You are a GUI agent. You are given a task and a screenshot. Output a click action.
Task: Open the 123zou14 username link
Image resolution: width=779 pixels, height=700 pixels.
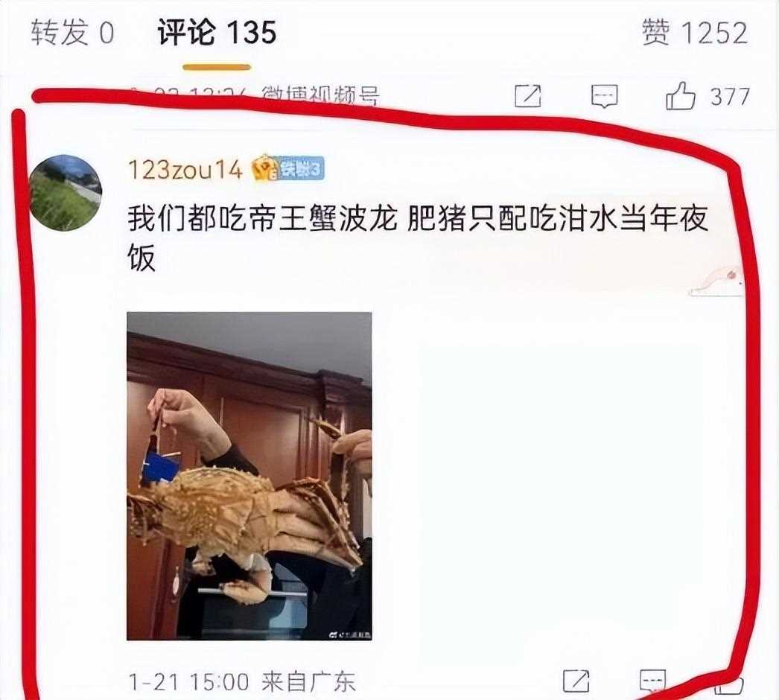tap(185, 169)
